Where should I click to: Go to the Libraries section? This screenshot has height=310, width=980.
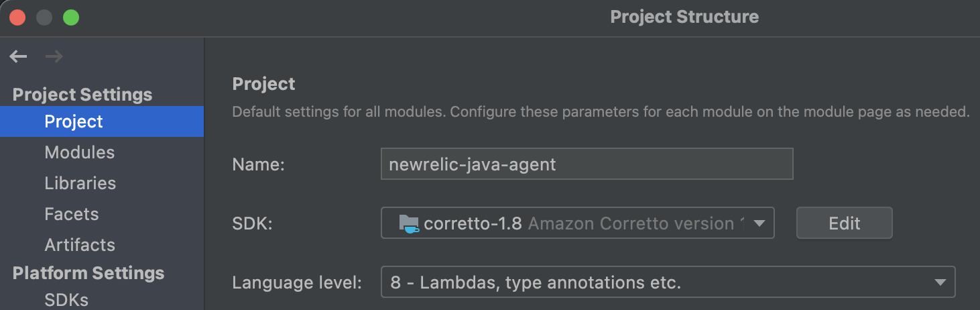tap(80, 183)
